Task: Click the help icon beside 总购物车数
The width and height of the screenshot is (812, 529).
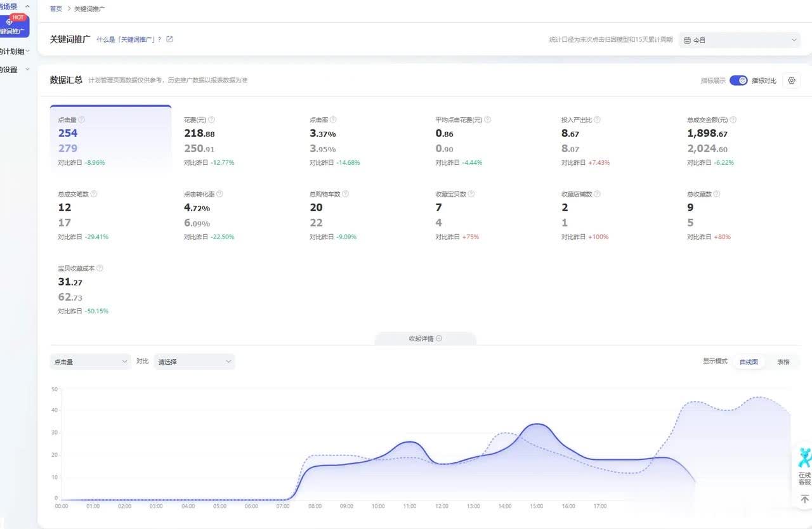Action: 345,194
